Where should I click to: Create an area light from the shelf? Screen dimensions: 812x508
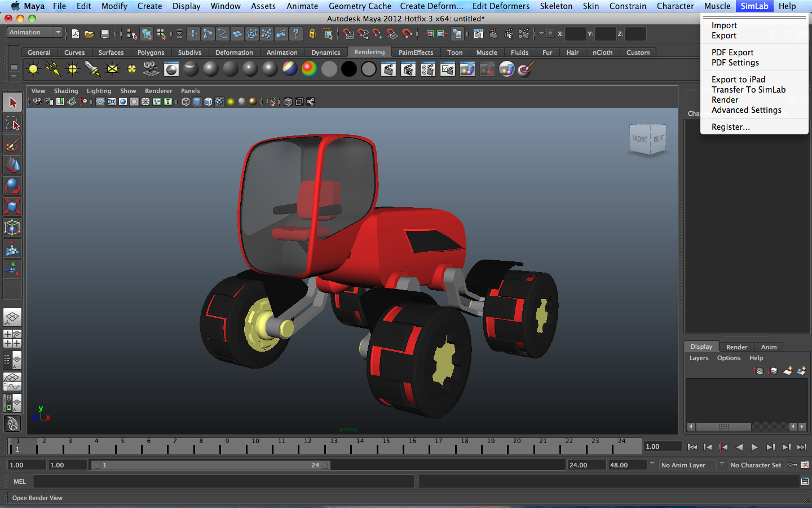112,69
